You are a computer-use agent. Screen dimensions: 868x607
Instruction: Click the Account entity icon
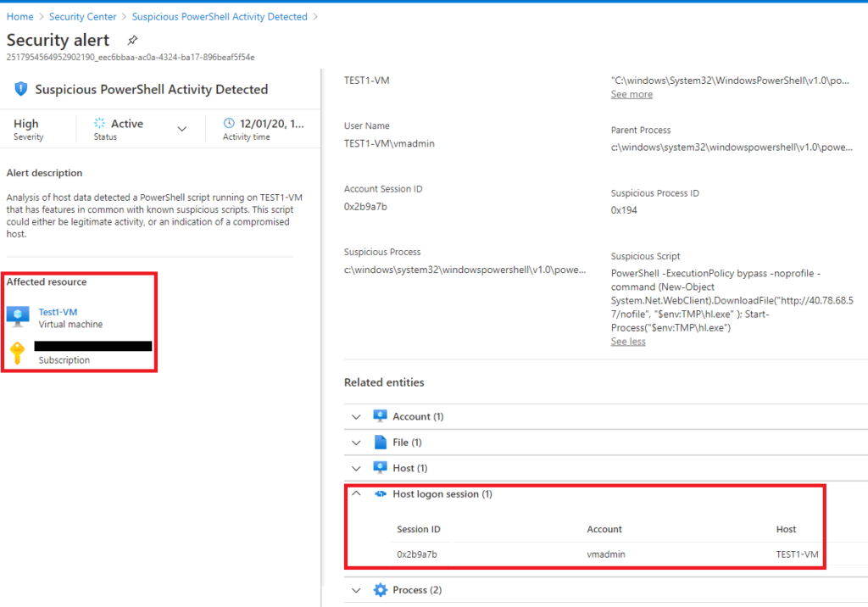(x=380, y=416)
